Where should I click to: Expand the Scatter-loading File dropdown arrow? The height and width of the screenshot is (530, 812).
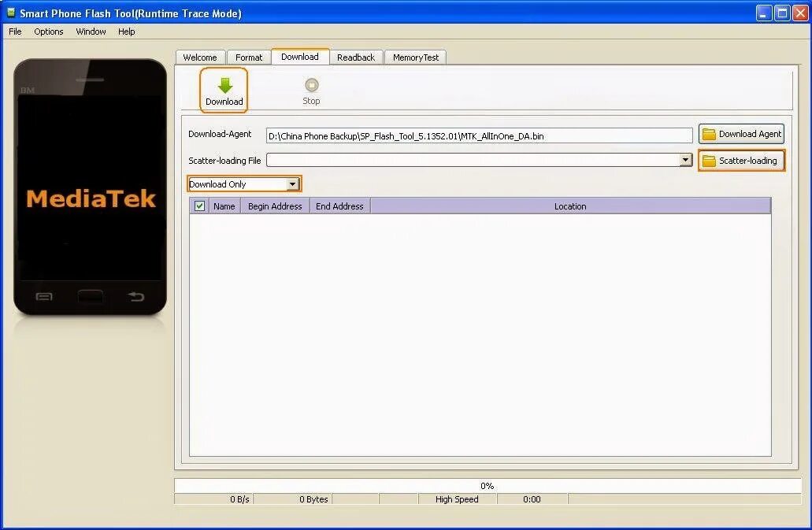coord(686,160)
